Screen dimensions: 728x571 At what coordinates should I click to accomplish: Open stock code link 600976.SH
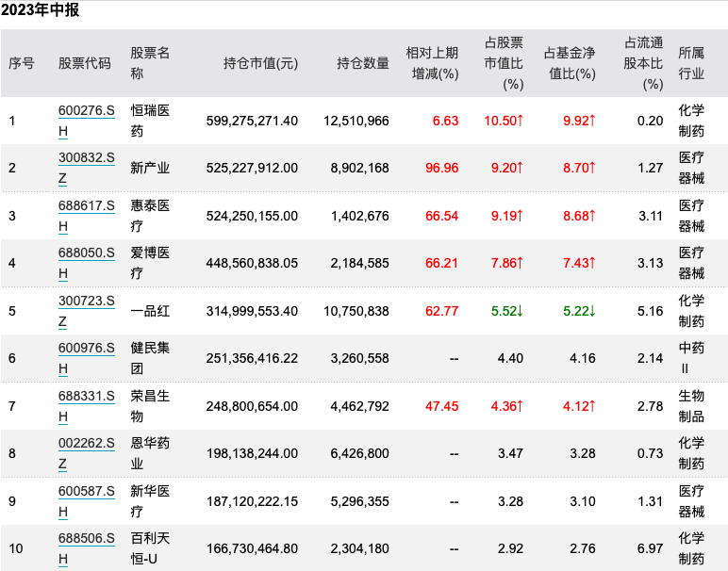(87, 358)
